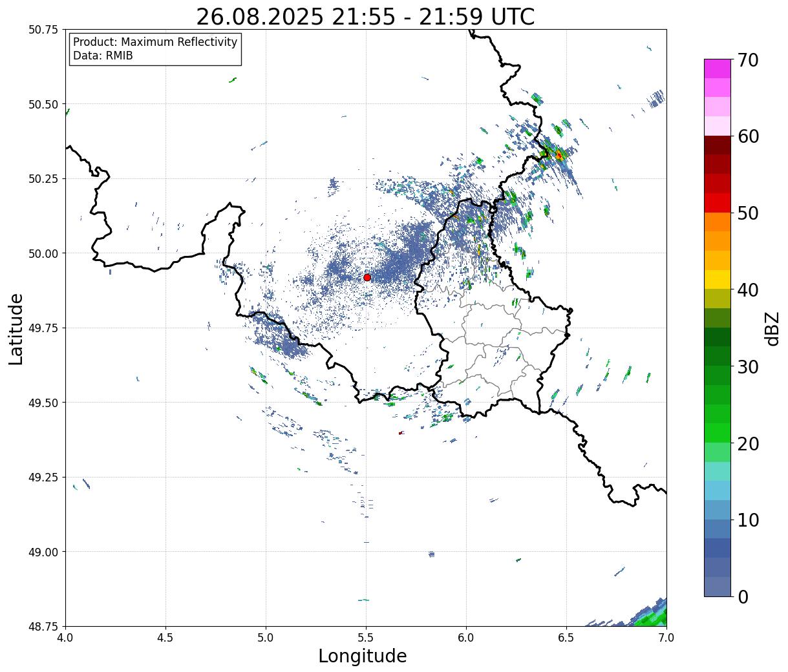Click the colorbar tick label 50
The height and width of the screenshot is (672, 788).
(747, 213)
